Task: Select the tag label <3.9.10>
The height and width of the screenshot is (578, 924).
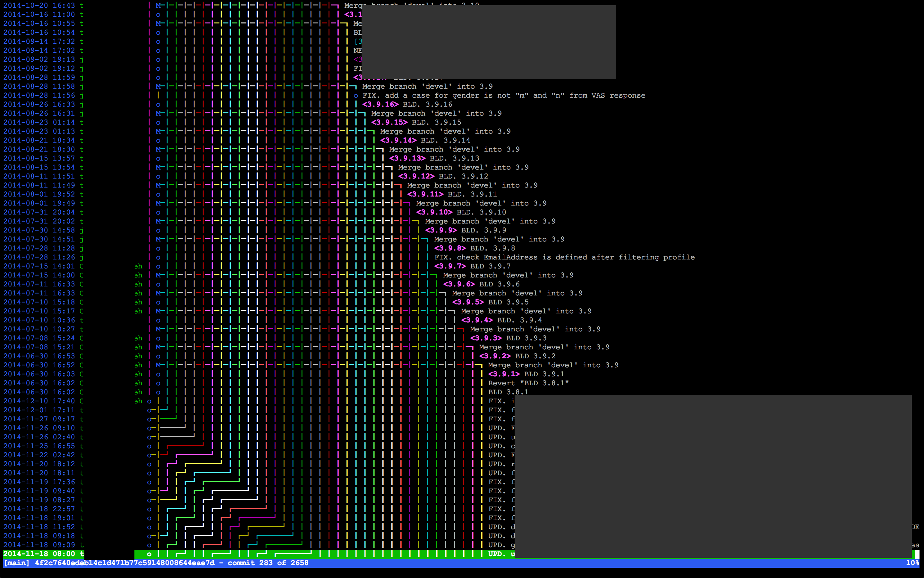Action: [434, 212]
